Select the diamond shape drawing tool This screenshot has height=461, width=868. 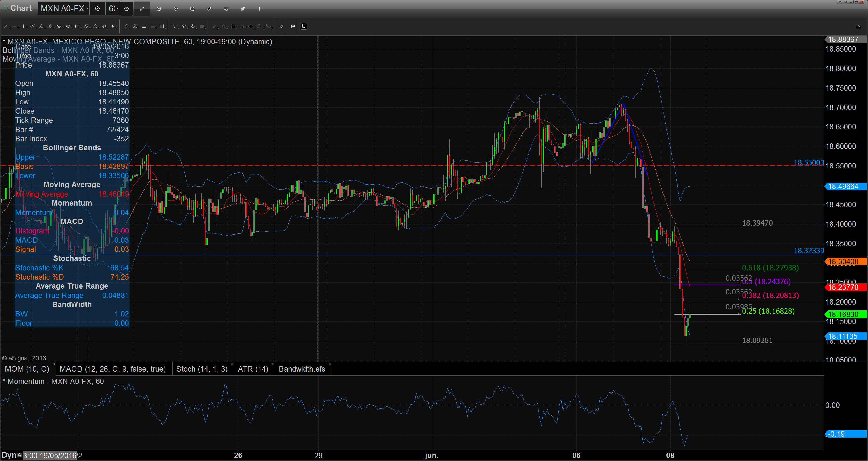87,26
